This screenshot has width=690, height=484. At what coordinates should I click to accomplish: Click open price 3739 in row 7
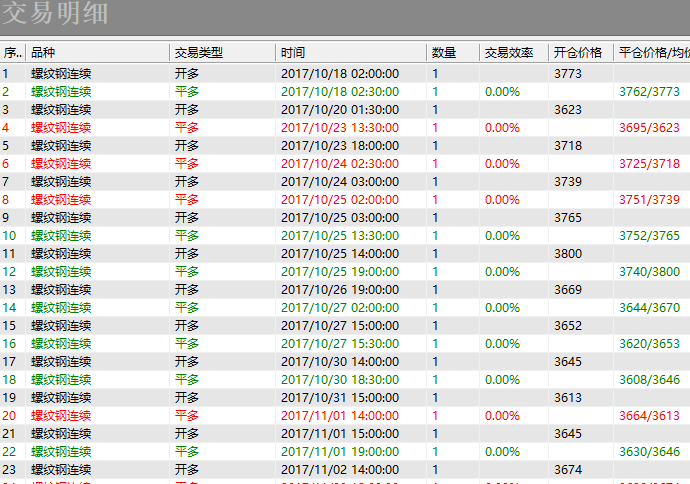pos(568,182)
